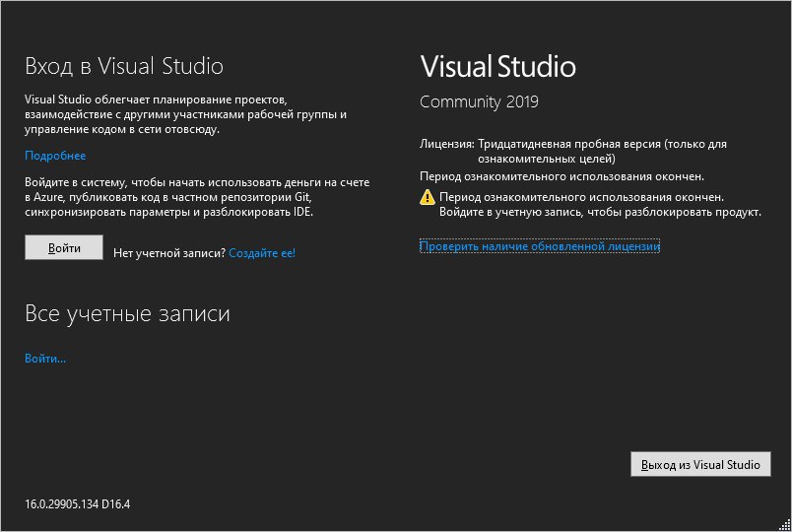Click the Все учетные записи heading
The image size is (792, 532).
(x=127, y=313)
